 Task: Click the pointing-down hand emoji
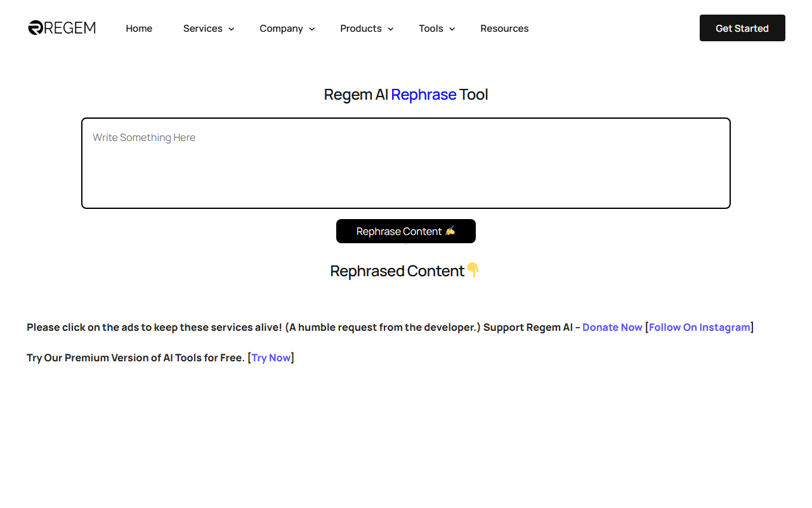(473, 271)
